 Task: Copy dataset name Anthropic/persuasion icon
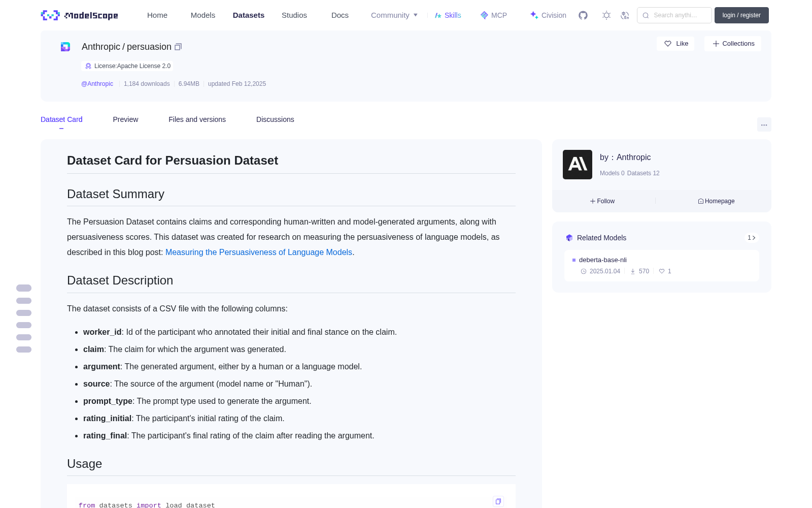click(x=178, y=47)
